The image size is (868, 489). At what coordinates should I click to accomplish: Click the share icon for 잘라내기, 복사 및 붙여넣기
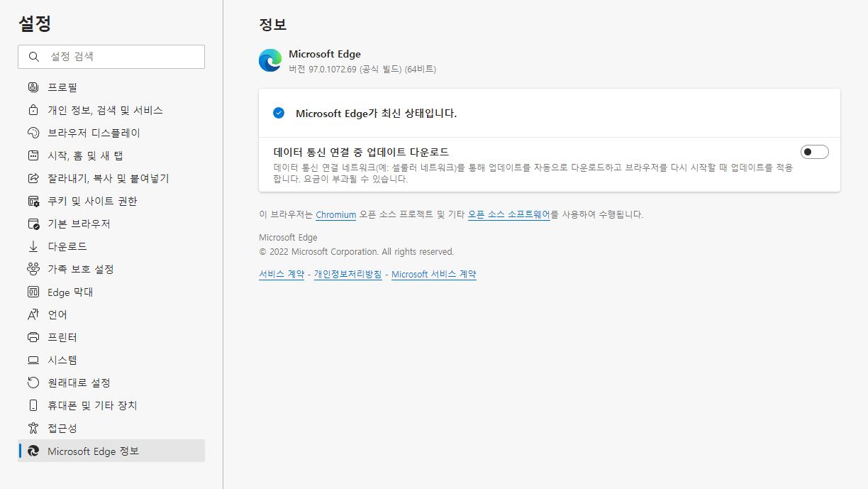tap(33, 178)
